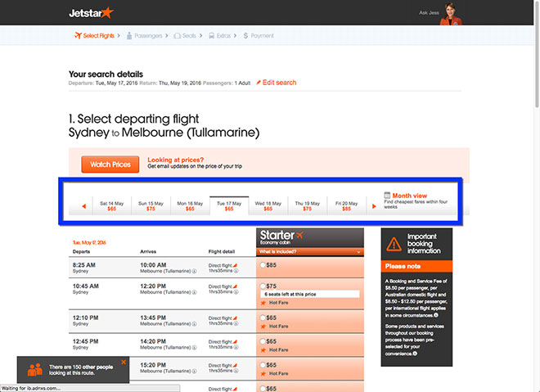This screenshot has width=540, height=392.
Task: Open info icon beside 10:00 AM Melbourne arrival
Action: [194, 271]
